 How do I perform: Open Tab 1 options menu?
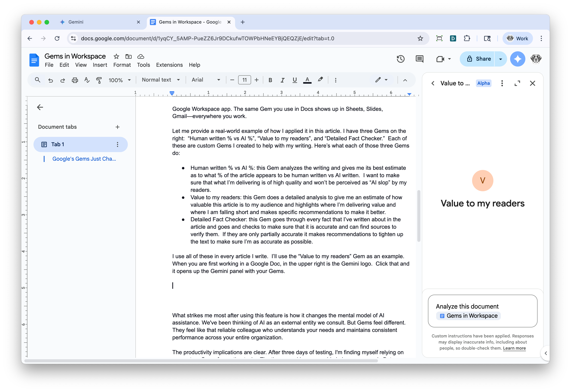[117, 144]
